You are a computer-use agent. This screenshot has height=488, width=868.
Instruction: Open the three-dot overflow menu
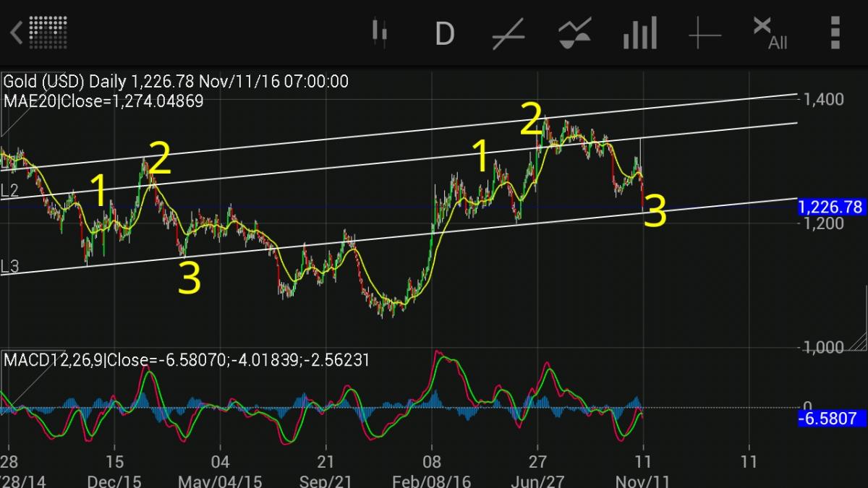[835, 33]
